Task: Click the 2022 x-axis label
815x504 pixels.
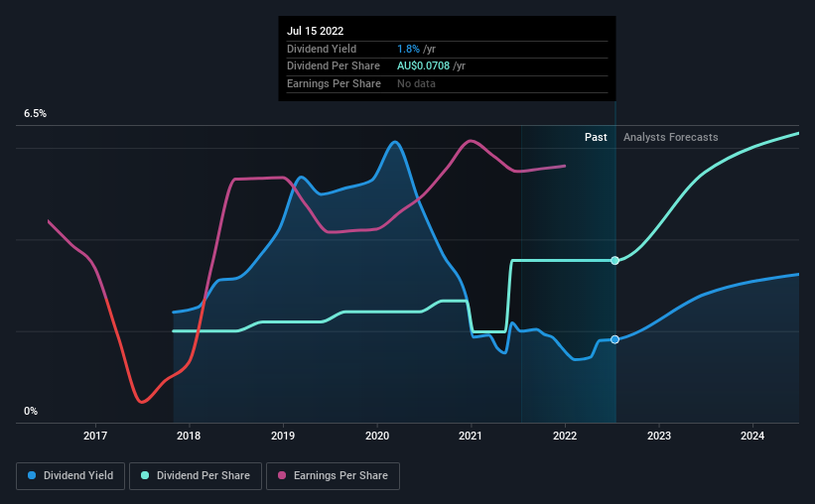Action: pyautogui.click(x=565, y=436)
